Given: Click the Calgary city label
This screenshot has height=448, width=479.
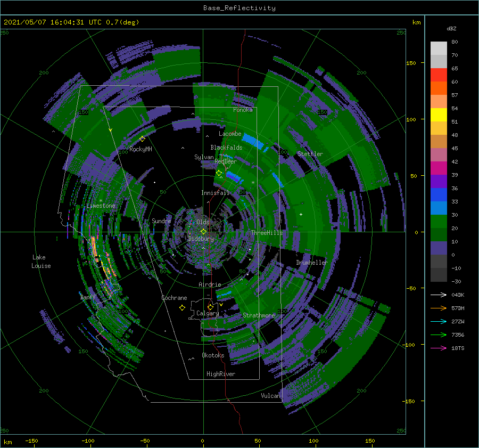Looking at the screenshot, I should click(208, 313).
